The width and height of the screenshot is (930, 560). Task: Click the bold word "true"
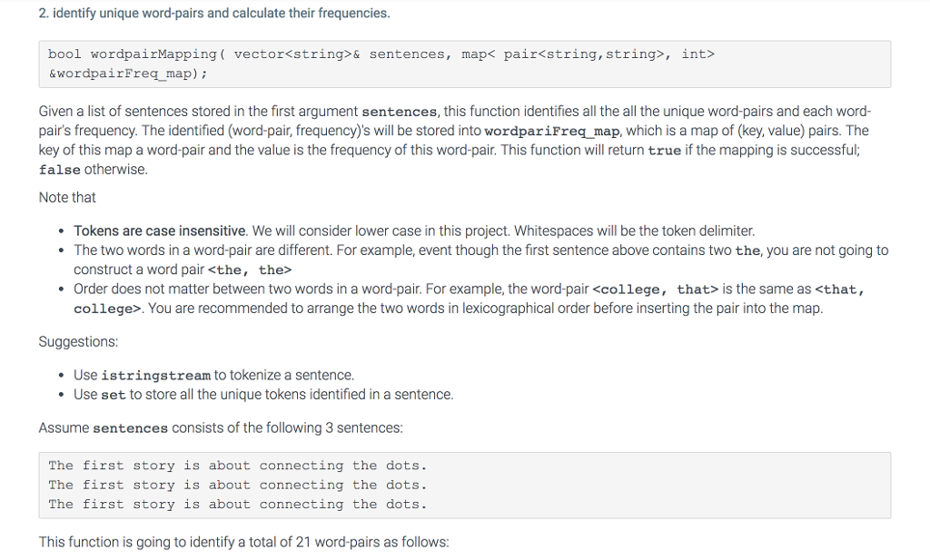664,151
